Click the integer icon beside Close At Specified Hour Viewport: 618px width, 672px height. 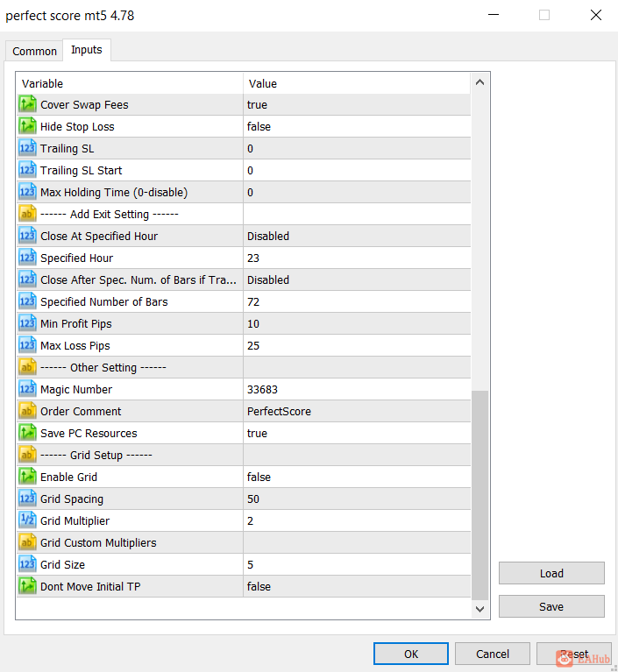click(27, 236)
